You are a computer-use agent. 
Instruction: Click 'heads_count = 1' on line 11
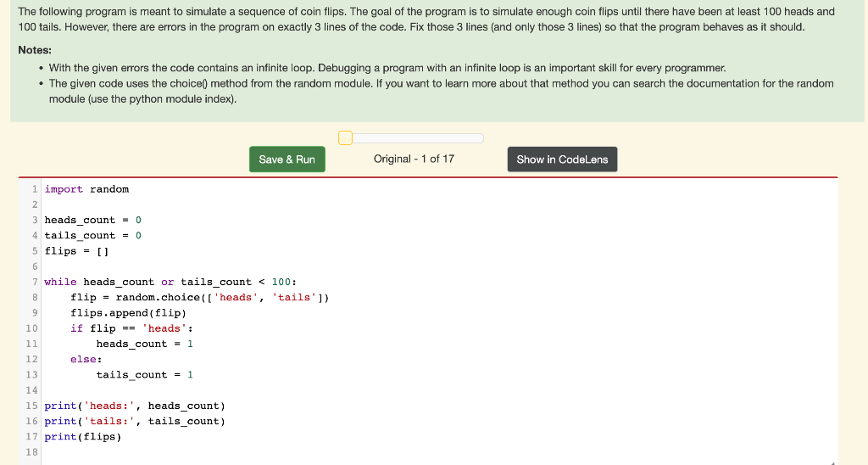144,345
